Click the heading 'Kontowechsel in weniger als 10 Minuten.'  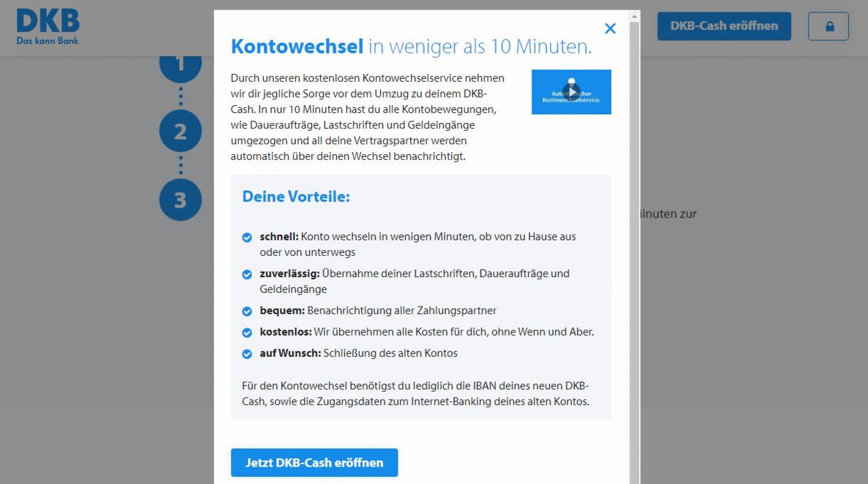tap(411, 46)
